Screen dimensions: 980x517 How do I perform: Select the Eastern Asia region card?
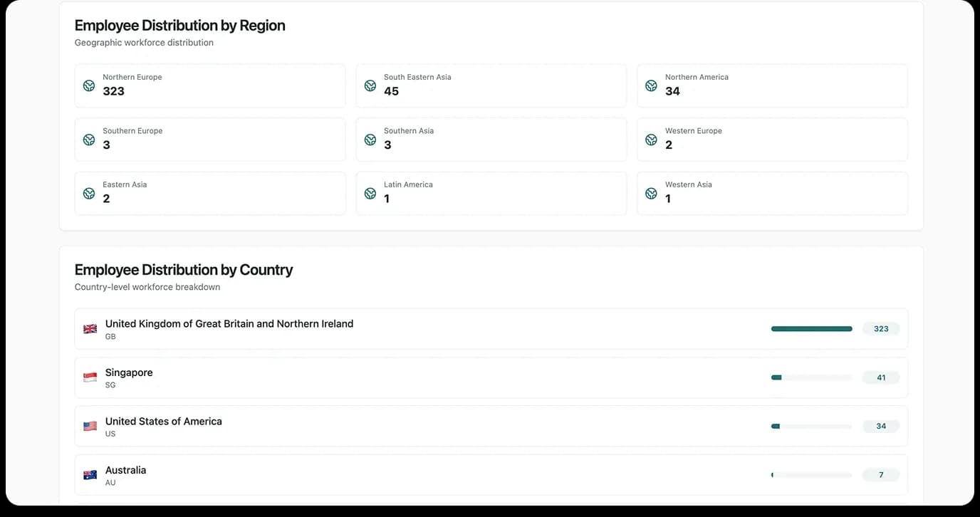tap(209, 193)
